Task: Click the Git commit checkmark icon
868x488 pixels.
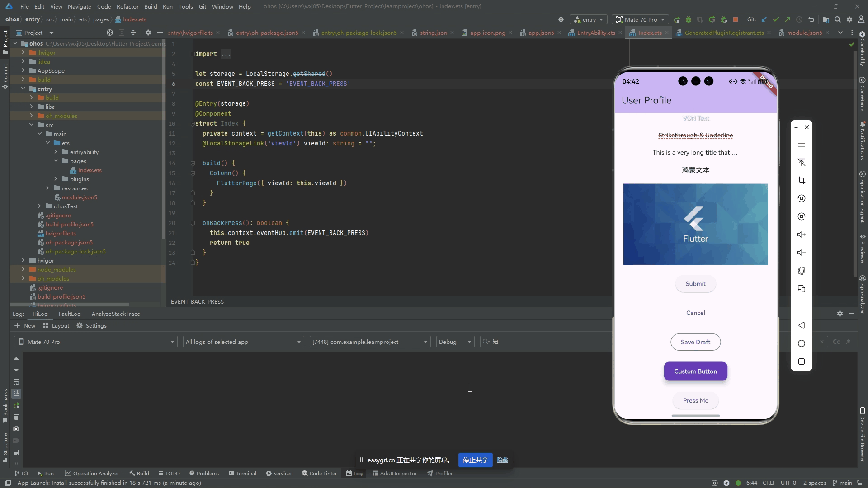Action: coord(776,19)
